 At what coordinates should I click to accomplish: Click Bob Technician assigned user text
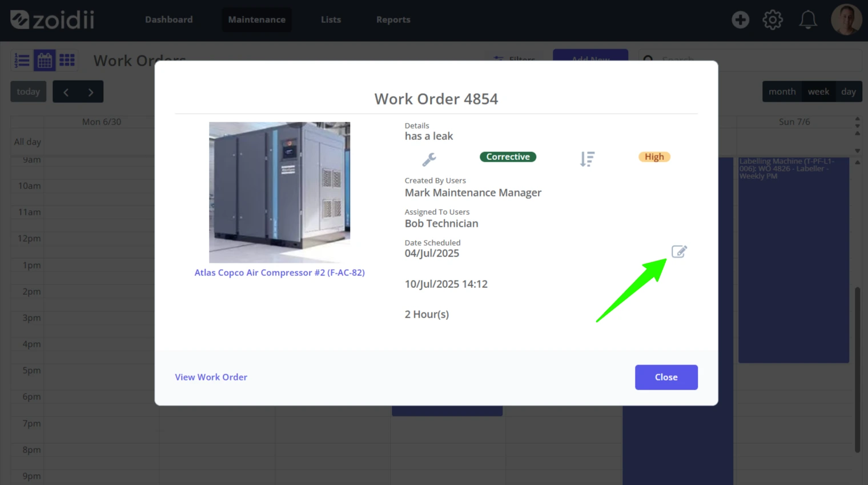[x=441, y=223]
